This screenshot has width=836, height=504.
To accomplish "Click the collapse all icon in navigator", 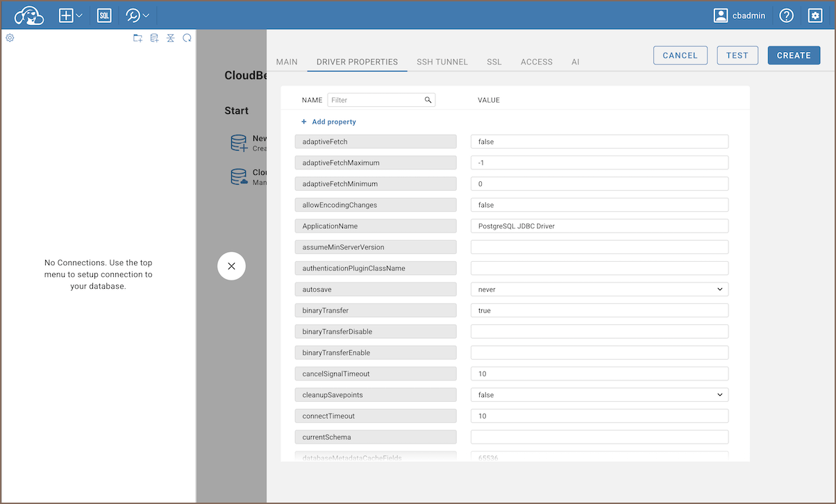I will (x=171, y=38).
